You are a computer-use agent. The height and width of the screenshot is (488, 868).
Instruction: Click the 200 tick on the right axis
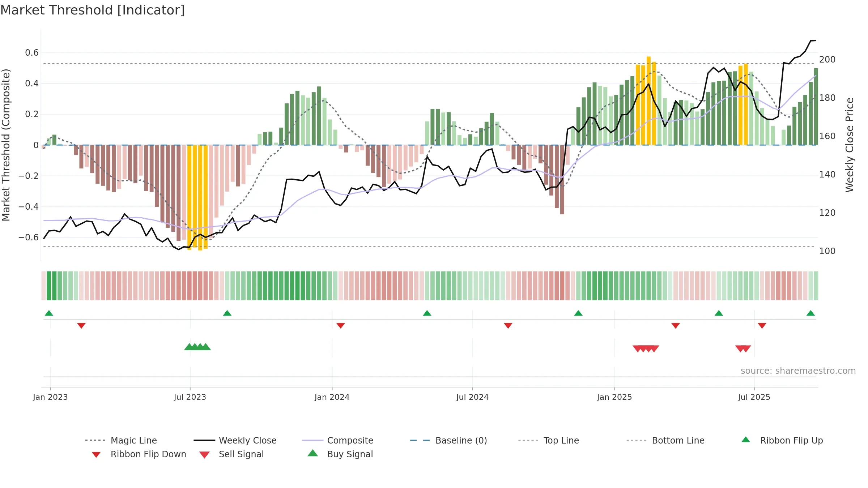click(827, 59)
